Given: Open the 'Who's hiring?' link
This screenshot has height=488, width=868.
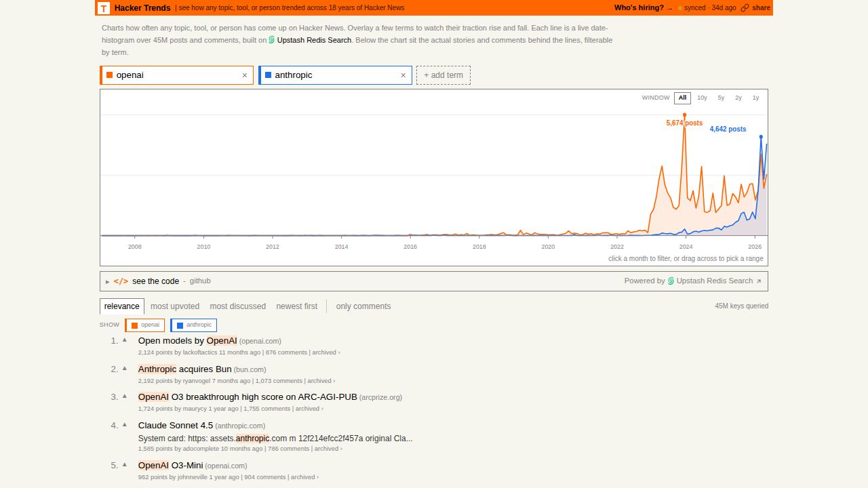Looking at the screenshot, I should point(643,8).
